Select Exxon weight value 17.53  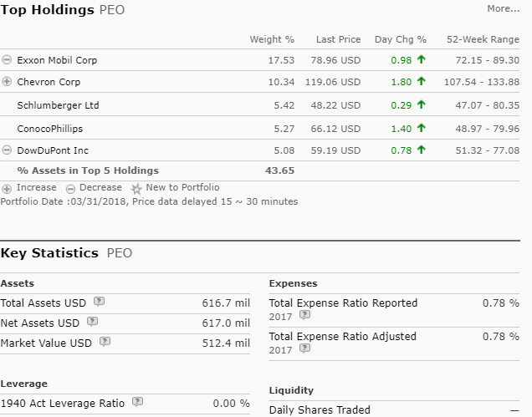[x=281, y=60]
